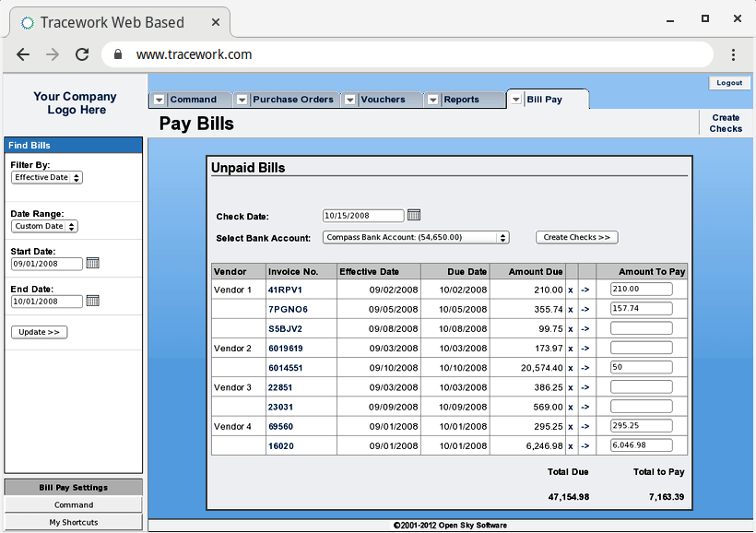
Task: Expand the Date Range dropdown
Action: pos(44,226)
